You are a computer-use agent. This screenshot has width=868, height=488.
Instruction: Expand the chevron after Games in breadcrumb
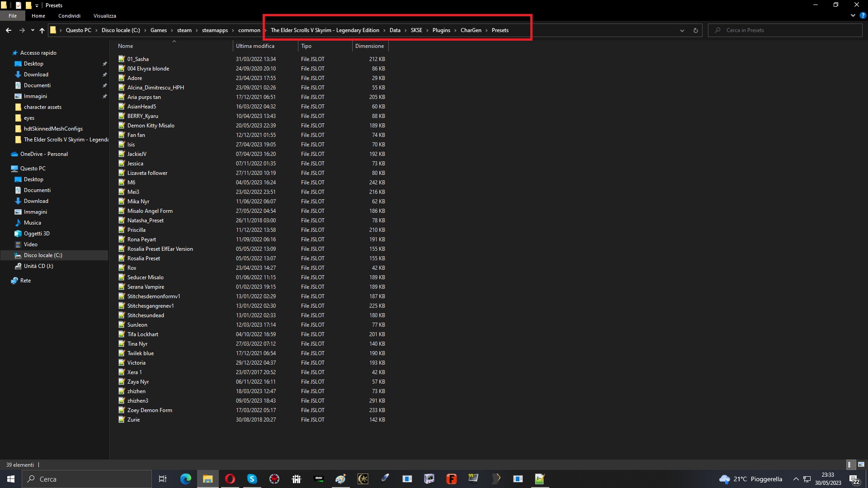[172, 30]
